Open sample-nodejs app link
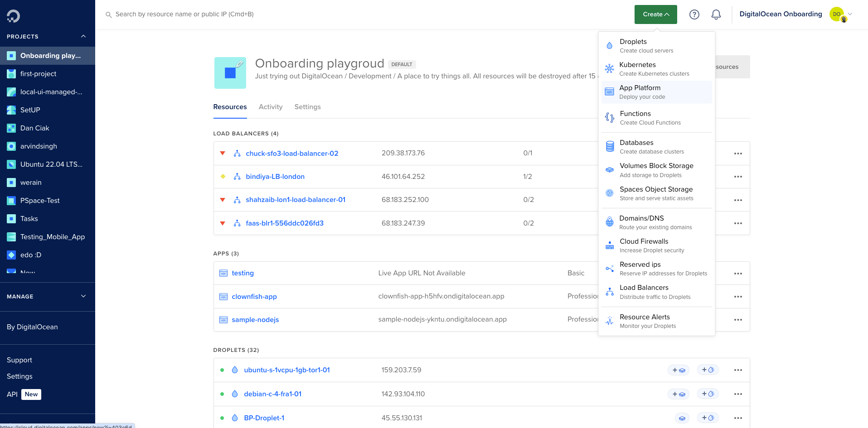The width and height of the screenshot is (868, 428). (255, 320)
